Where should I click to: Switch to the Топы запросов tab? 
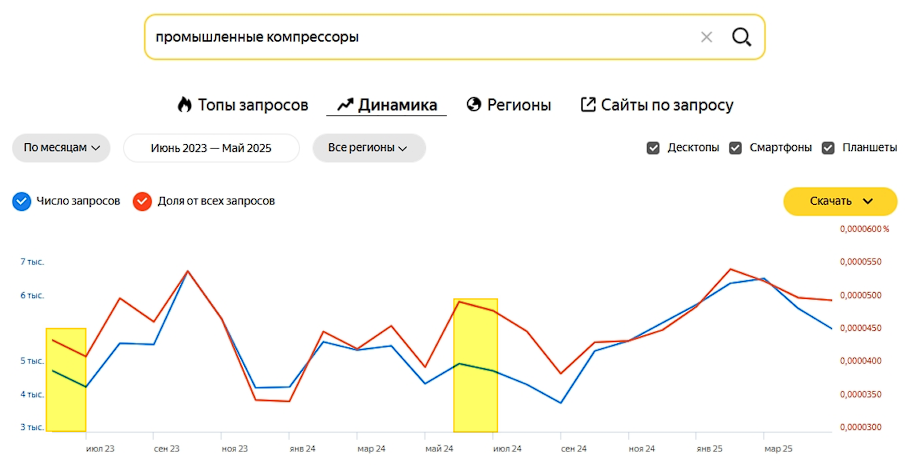tap(253, 105)
